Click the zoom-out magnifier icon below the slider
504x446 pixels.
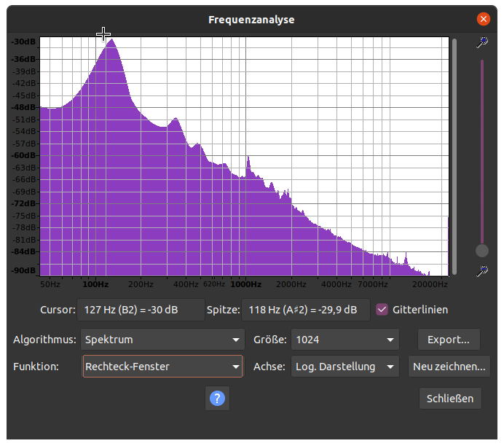coord(482,271)
